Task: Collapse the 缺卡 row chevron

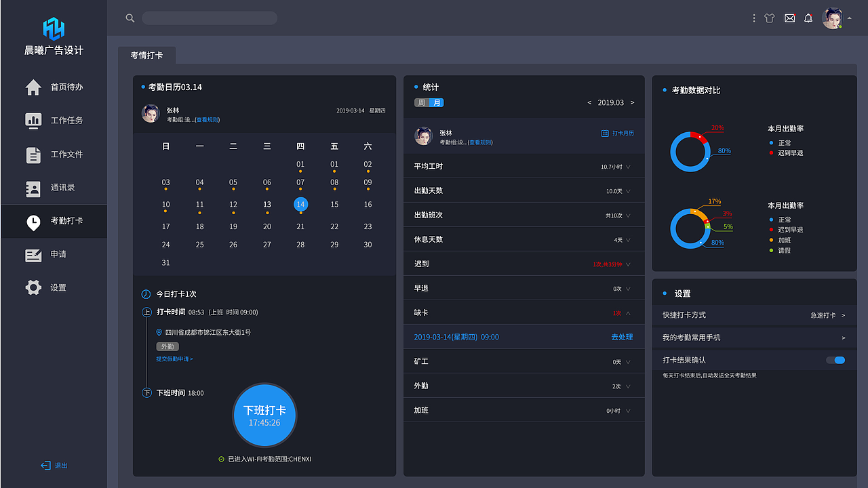Action: (x=628, y=313)
